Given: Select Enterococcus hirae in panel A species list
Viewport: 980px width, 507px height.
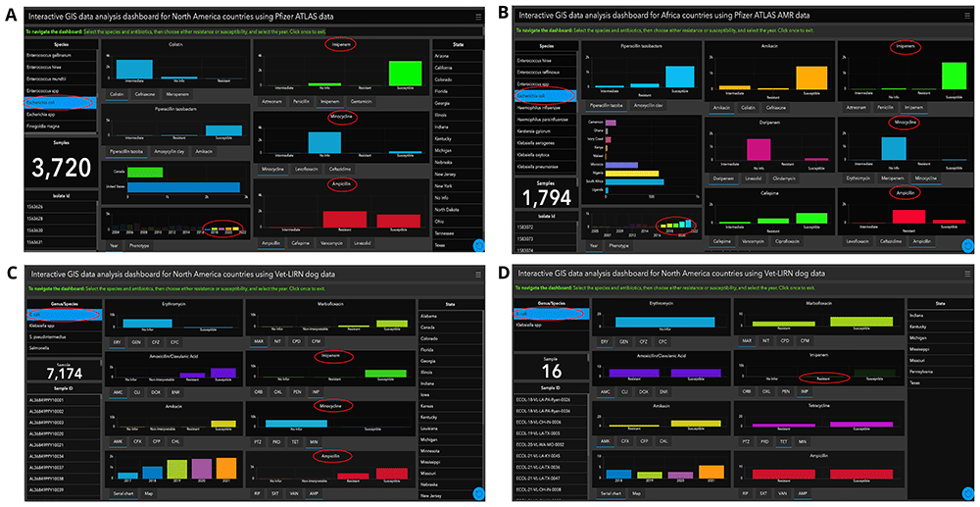Looking at the screenshot, I should pyautogui.click(x=62, y=67).
